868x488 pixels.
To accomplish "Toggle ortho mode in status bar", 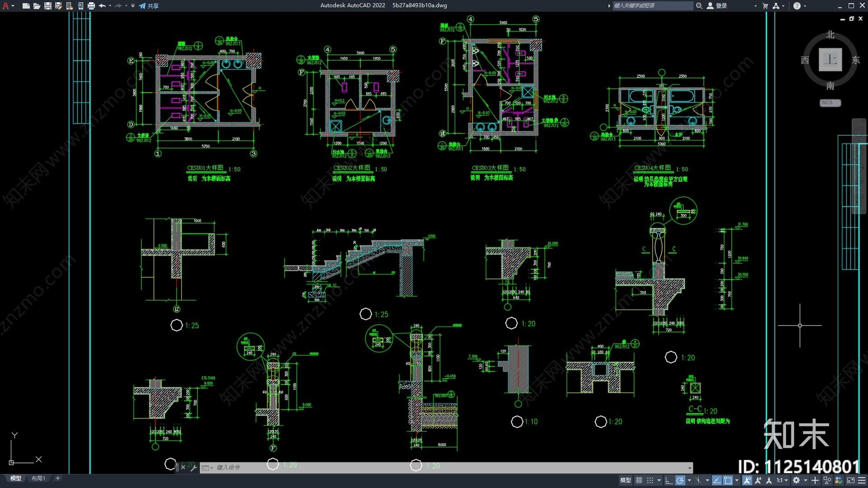I will coord(669,480).
